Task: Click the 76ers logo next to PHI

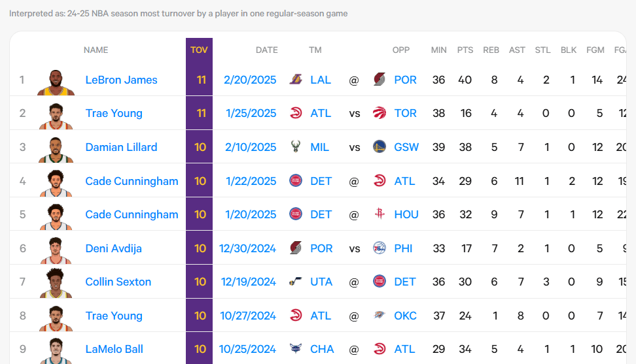Action: [380, 248]
